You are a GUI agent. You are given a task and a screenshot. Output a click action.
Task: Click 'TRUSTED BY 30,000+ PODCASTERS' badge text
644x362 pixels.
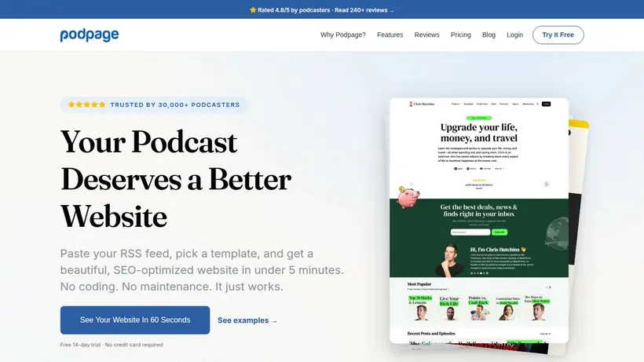click(175, 105)
